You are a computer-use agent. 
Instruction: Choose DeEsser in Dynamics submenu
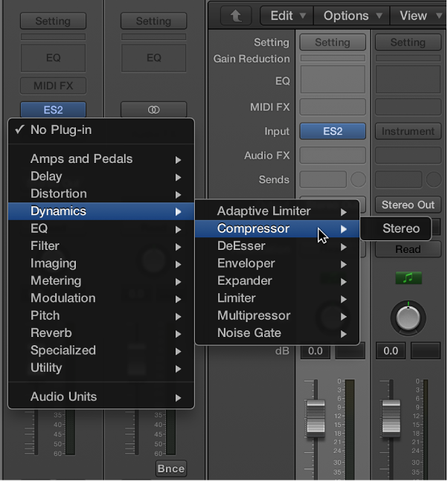277,246
